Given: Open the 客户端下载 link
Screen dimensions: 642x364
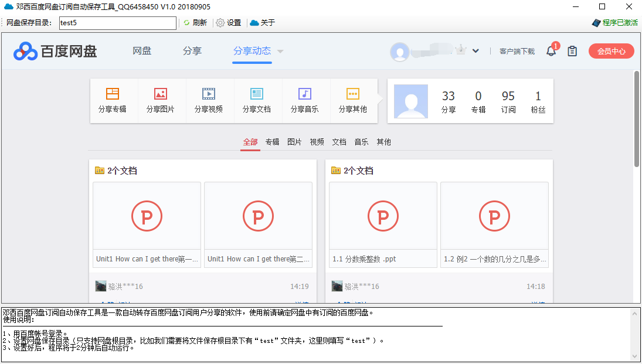Looking at the screenshot, I should tap(517, 51).
